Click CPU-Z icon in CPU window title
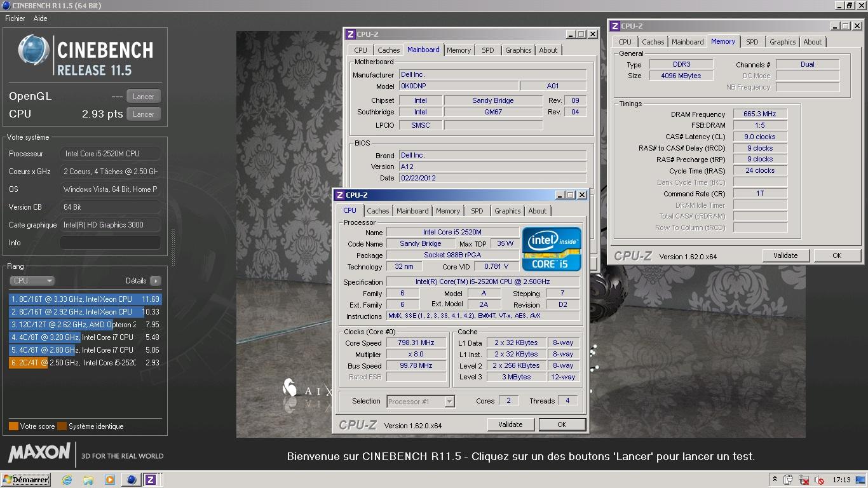This screenshot has width=868, height=488. pos(340,195)
